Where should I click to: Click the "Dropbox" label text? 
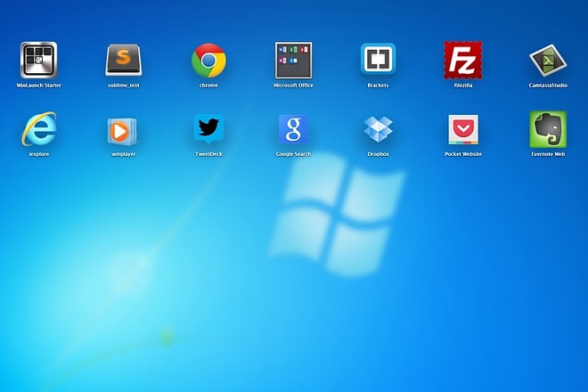378,154
